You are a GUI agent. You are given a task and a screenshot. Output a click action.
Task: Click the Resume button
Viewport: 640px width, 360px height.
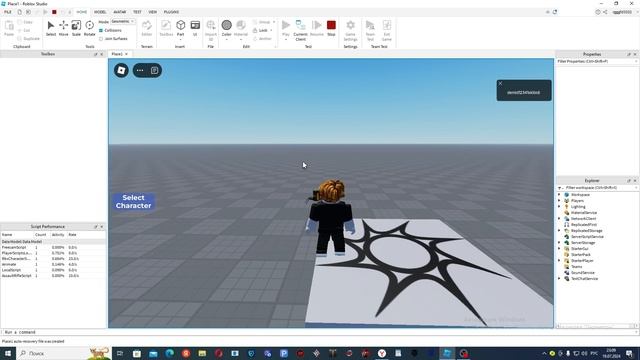[317, 28]
